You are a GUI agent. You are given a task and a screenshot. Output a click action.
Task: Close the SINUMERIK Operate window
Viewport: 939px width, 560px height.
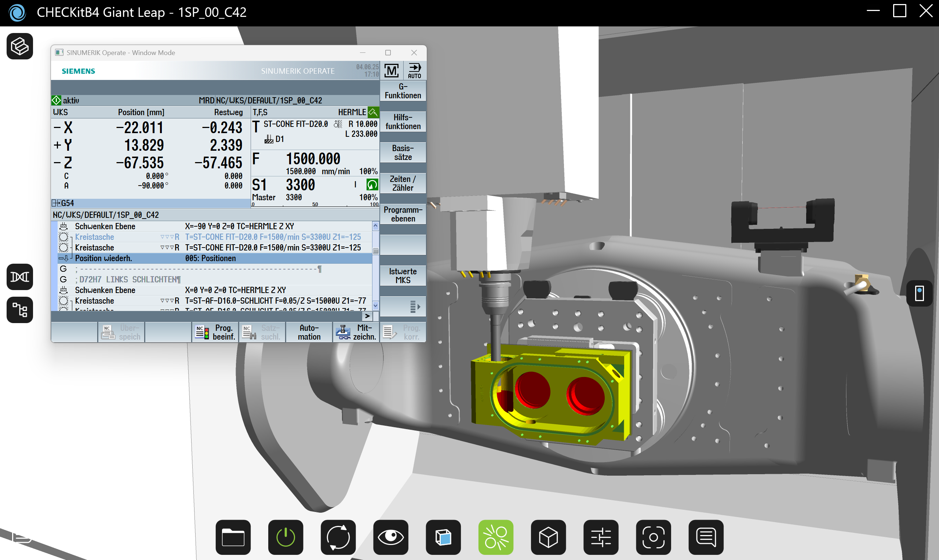pos(414,52)
